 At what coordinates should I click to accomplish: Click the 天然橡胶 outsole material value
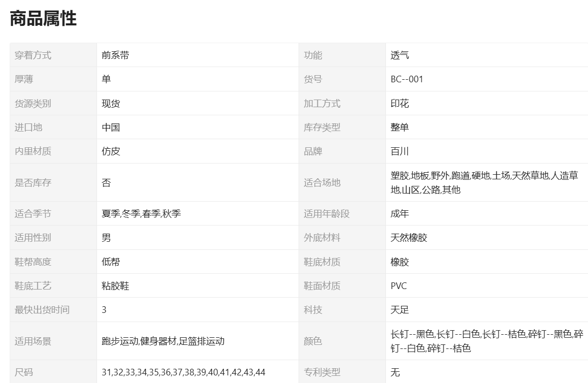point(409,238)
